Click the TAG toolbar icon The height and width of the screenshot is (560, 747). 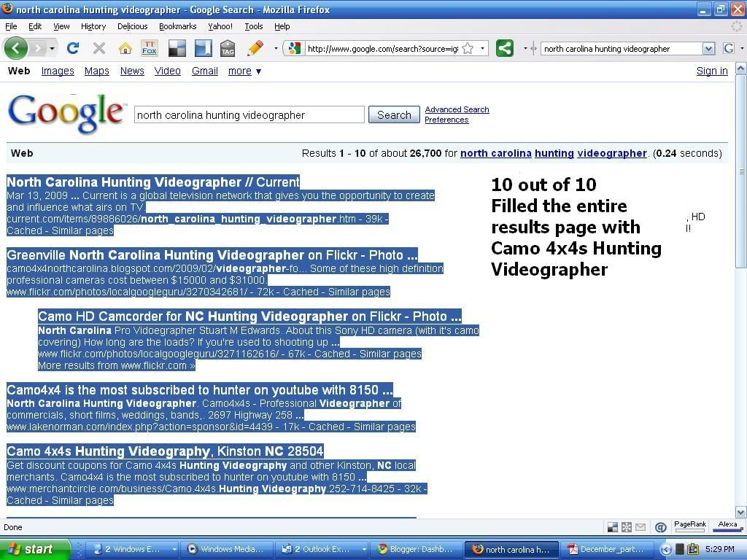(228, 48)
